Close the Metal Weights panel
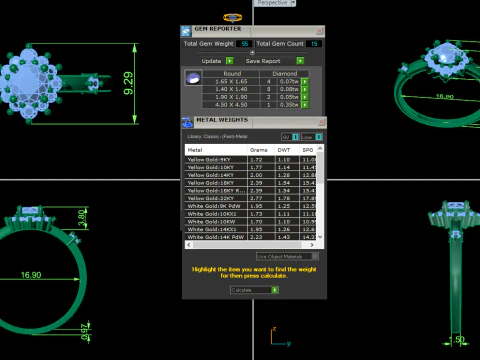The height and width of the screenshot is (360, 480). 321,122
